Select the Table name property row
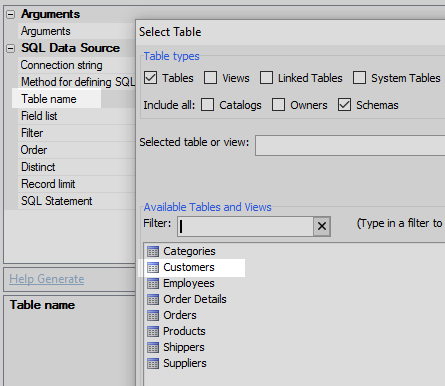Viewport: 445px width, 386px height. pyautogui.click(x=77, y=99)
